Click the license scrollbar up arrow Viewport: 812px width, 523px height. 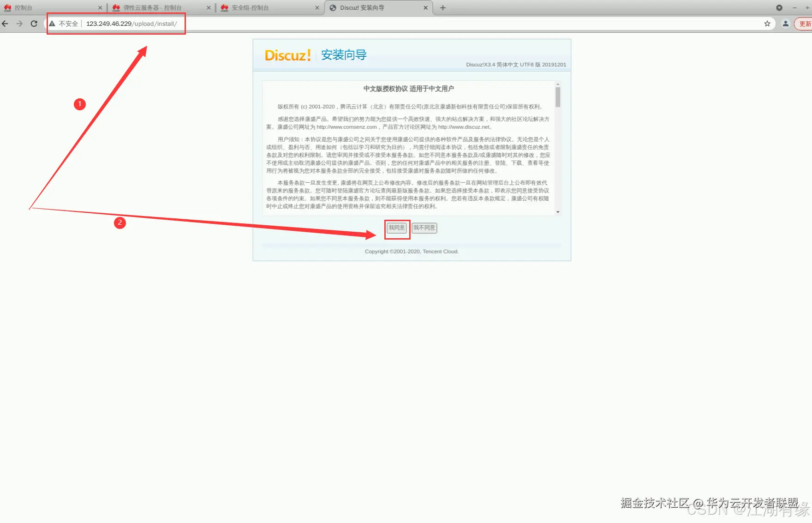tap(558, 84)
